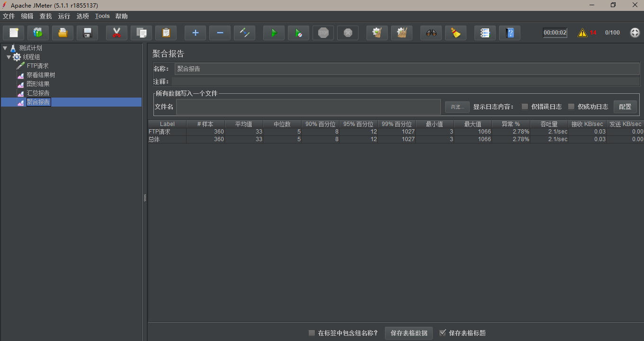
Task: Click the Toggle enable/disable toolbar icon
Action: [x=244, y=33]
